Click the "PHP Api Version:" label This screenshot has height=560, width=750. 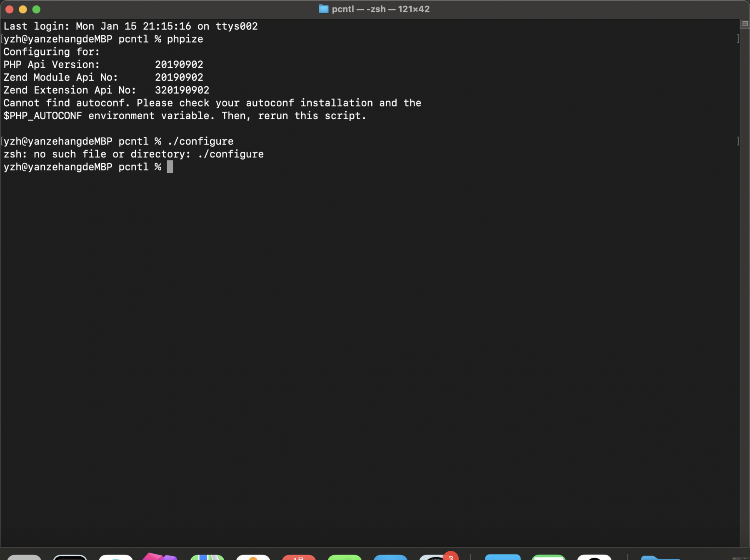52,65
